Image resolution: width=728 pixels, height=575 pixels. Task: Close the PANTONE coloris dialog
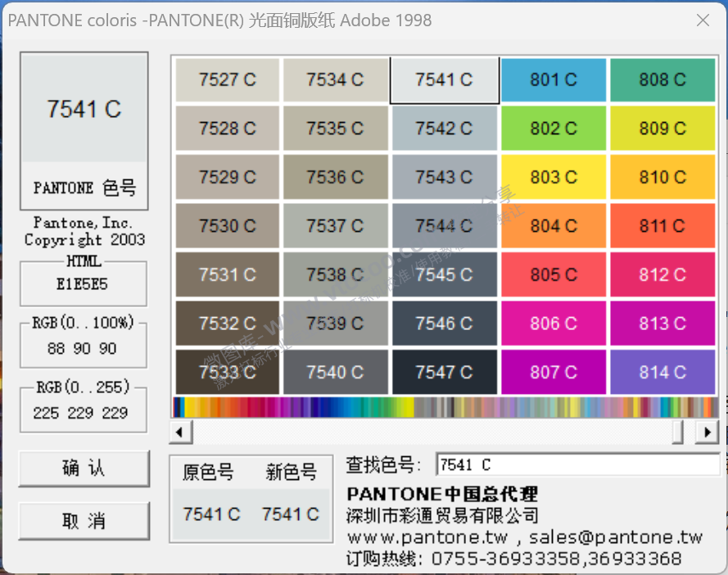pos(703,20)
